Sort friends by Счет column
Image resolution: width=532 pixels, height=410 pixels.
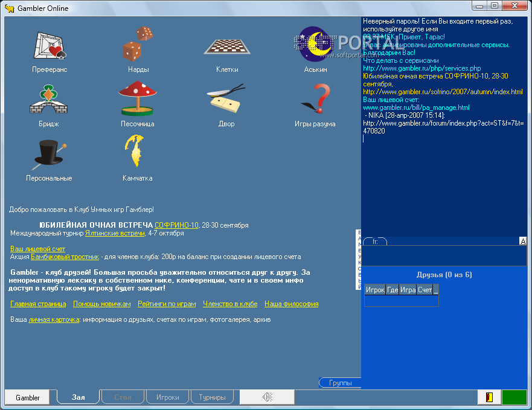pos(425,290)
